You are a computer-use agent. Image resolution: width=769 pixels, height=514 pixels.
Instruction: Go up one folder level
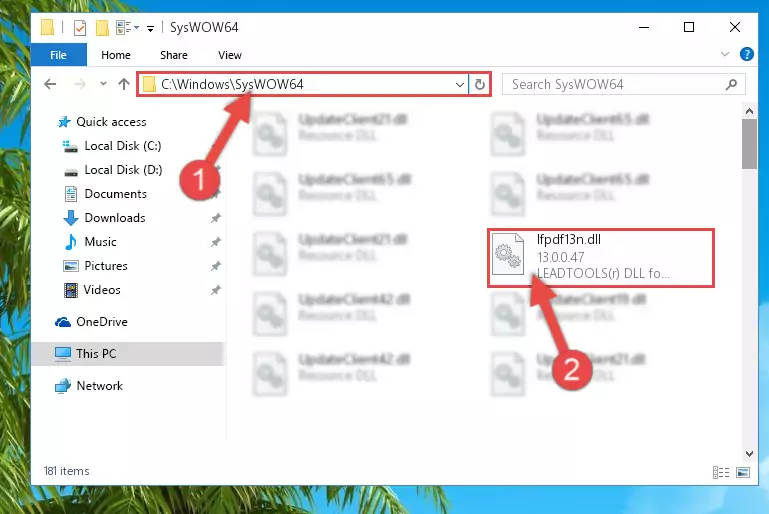click(x=124, y=84)
